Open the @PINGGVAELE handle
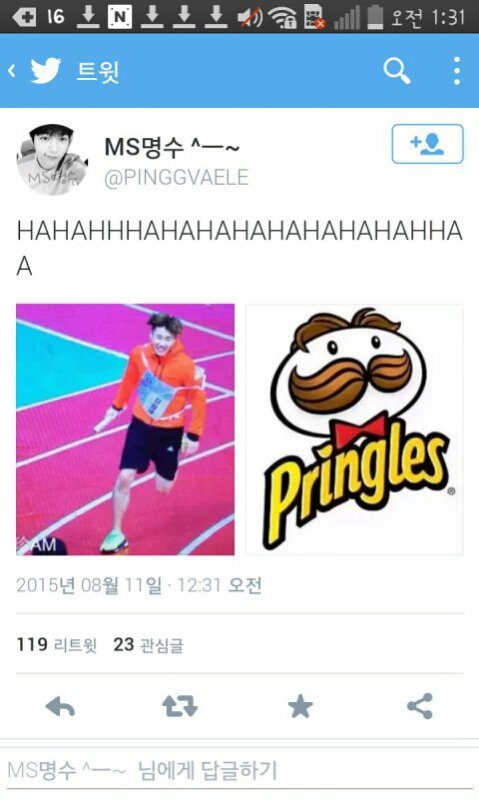Screen dimensions: 479x800 [x=177, y=178]
